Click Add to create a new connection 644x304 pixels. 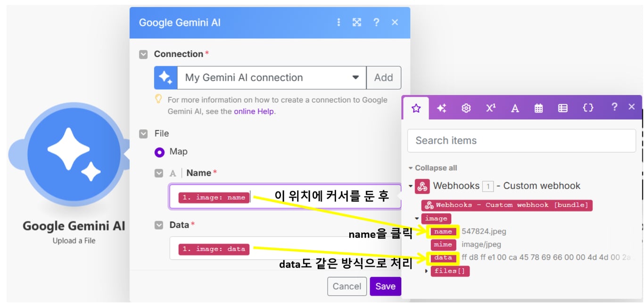384,78
